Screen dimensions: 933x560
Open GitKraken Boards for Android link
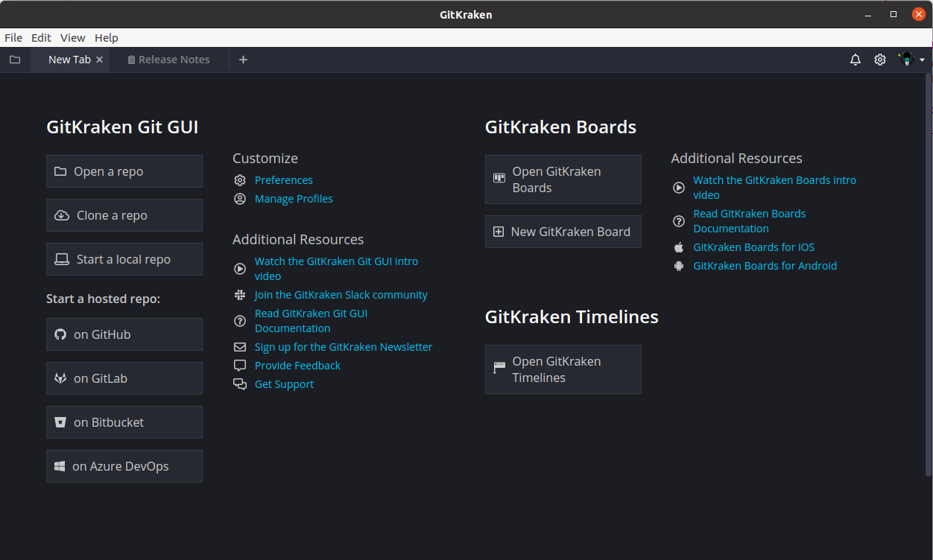(765, 266)
